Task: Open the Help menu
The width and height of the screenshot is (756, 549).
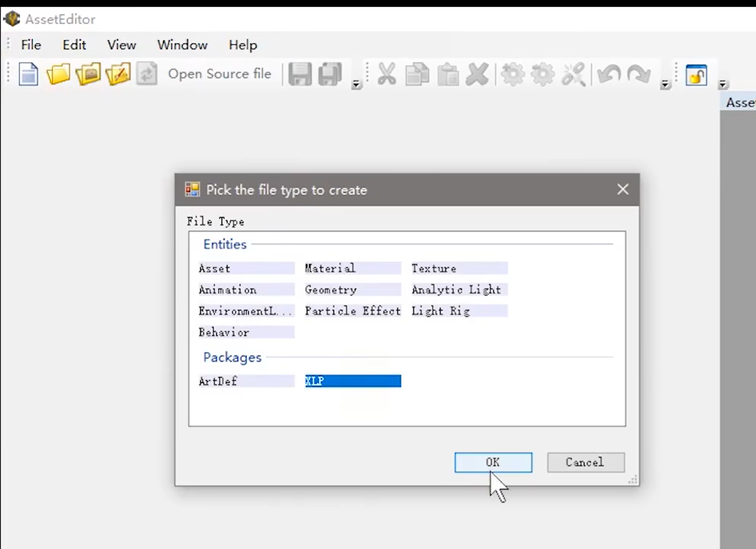Action: pos(243,45)
